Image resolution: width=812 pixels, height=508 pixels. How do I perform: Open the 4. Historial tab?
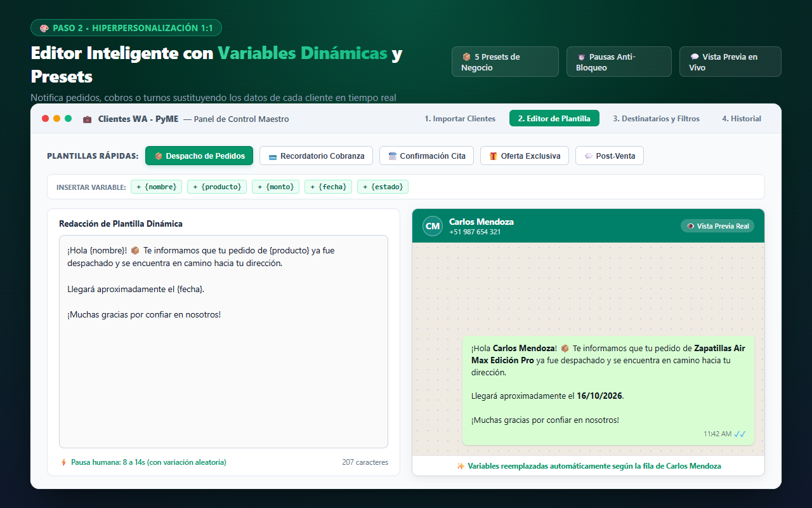pos(742,119)
